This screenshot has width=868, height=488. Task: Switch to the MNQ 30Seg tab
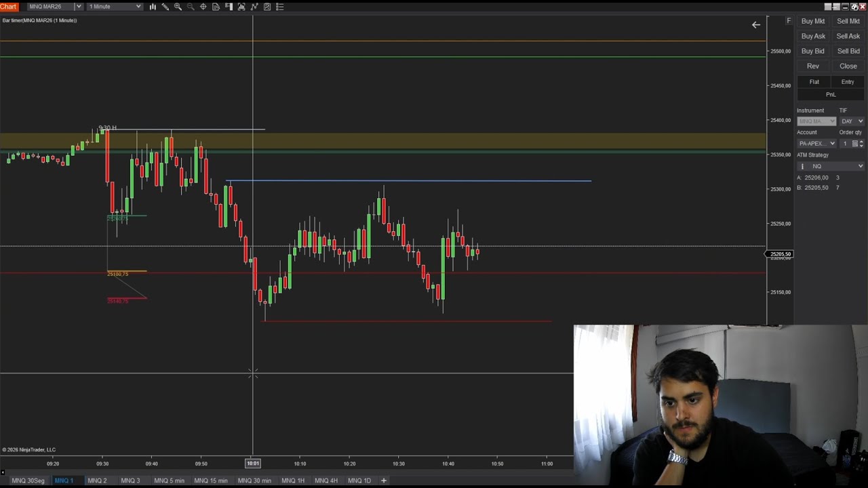[x=28, y=481]
